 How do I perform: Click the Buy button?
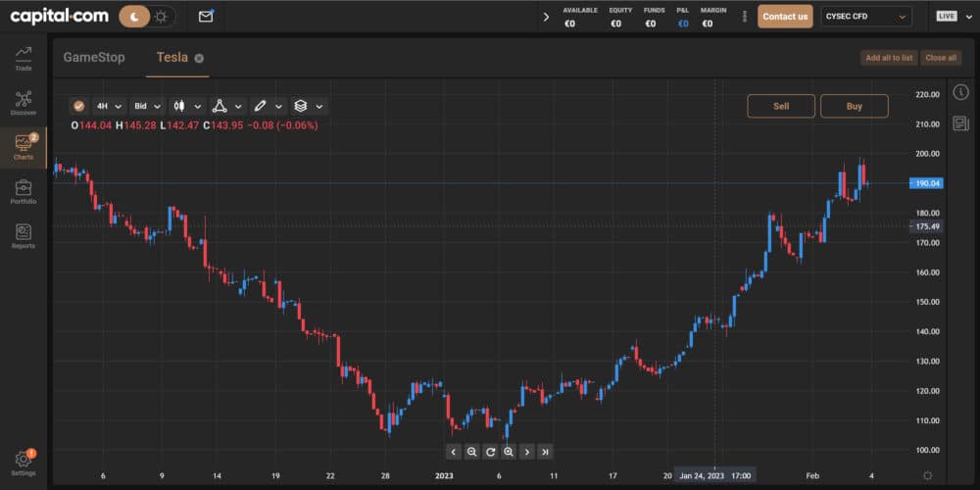tap(855, 106)
